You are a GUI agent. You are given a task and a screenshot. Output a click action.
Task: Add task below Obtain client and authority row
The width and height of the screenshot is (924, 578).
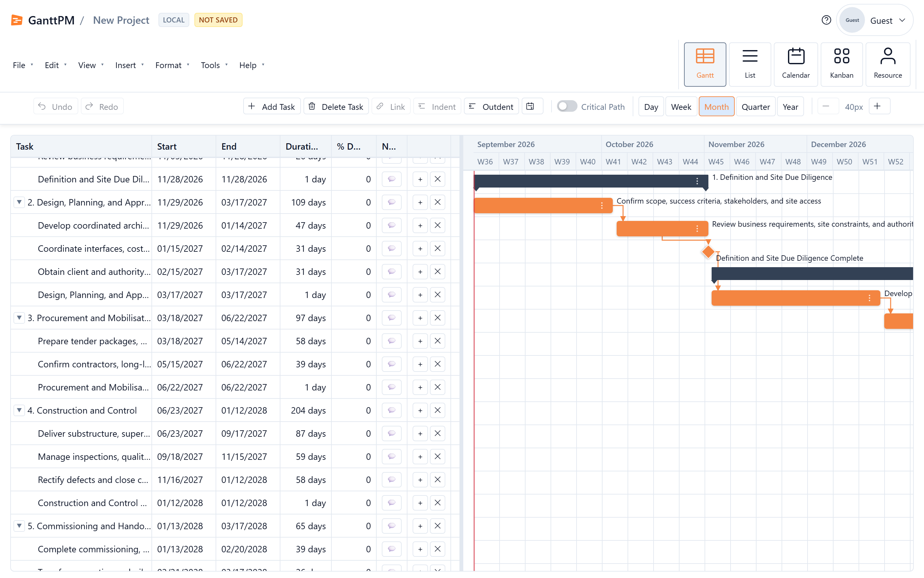420,272
